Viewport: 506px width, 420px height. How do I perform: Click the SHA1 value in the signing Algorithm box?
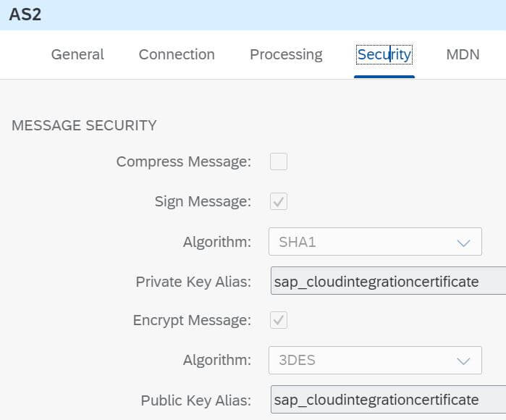(298, 242)
